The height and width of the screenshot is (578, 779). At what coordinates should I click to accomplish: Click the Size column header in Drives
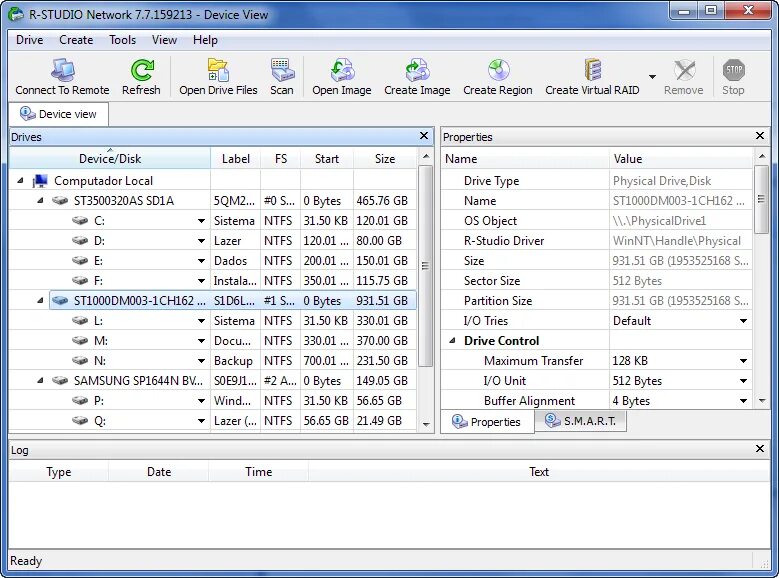385,159
